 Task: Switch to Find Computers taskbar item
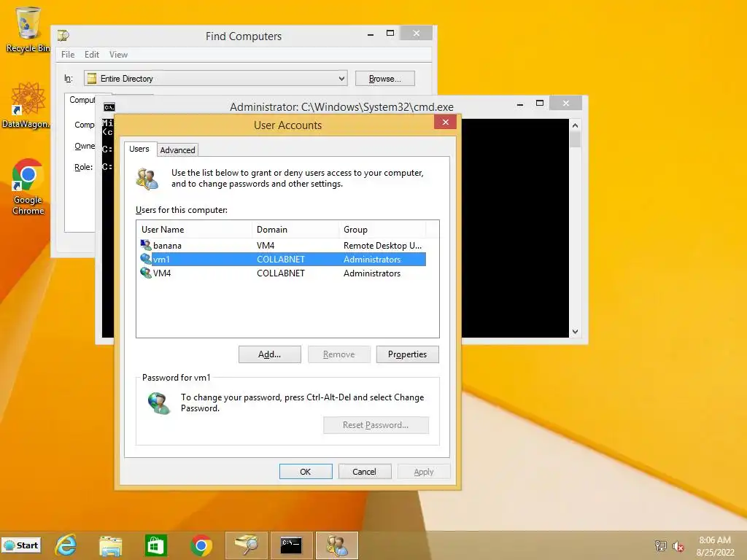[247, 545]
